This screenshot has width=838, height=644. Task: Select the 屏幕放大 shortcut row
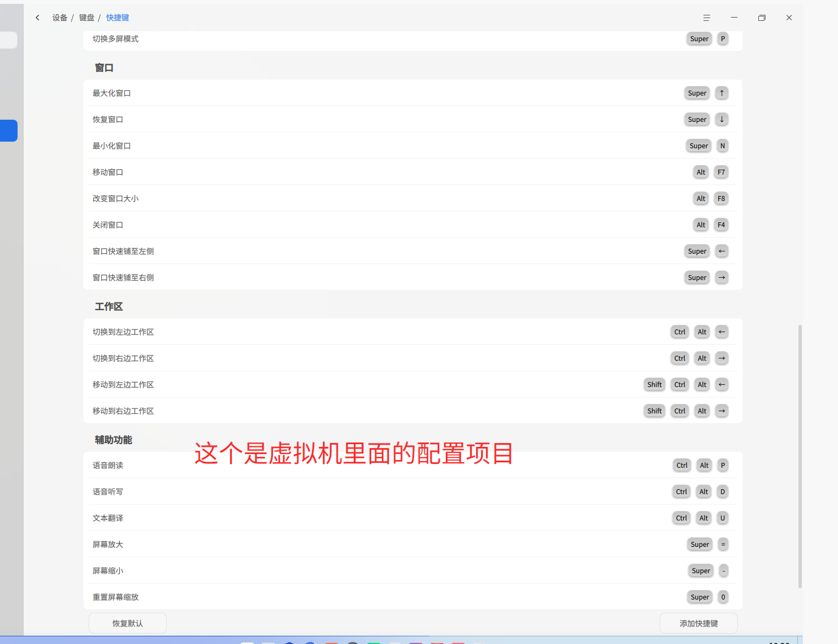(x=413, y=544)
